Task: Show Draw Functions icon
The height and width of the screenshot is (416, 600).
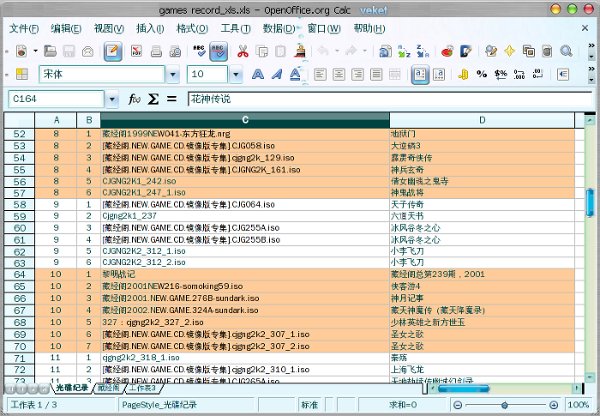Action: pos(466,51)
